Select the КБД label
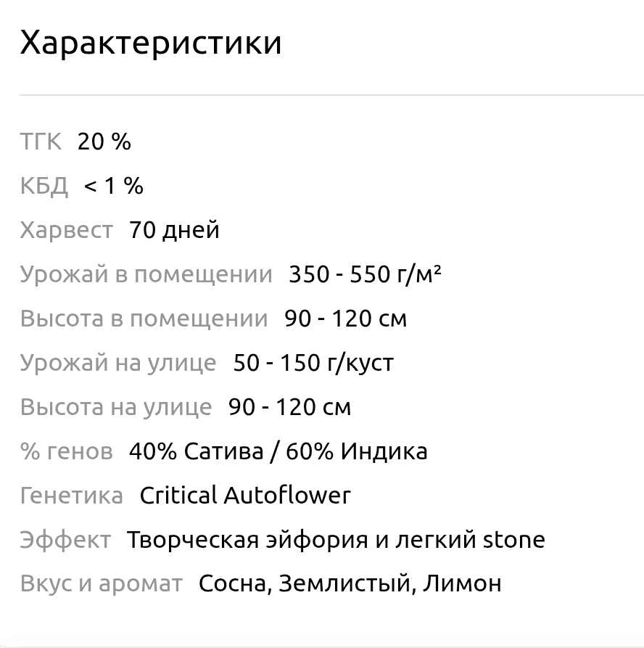 pyautogui.click(x=44, y=186)
